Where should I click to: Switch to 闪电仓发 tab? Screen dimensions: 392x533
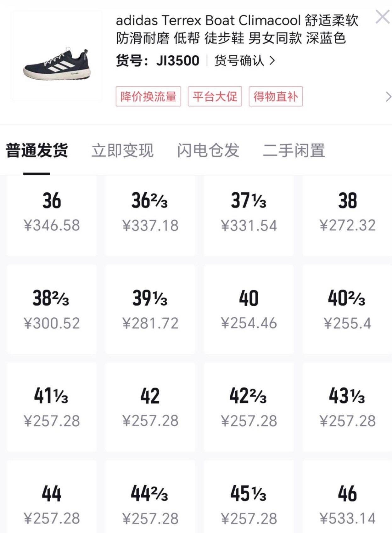coord(208,150)
